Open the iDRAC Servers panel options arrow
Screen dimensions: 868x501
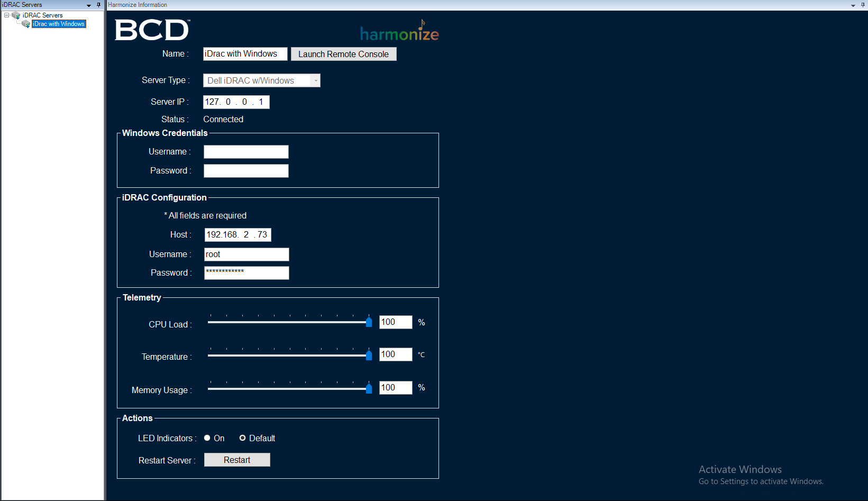(89, 5)
